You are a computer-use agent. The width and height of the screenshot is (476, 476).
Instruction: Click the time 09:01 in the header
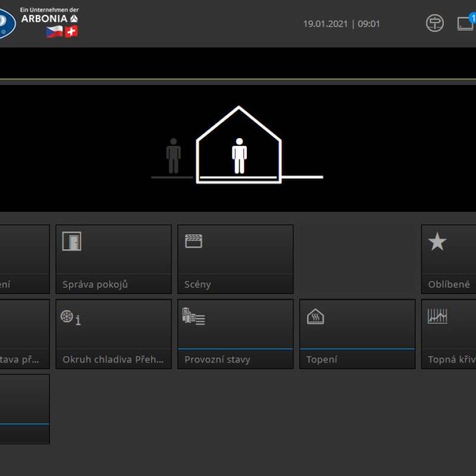369,24
